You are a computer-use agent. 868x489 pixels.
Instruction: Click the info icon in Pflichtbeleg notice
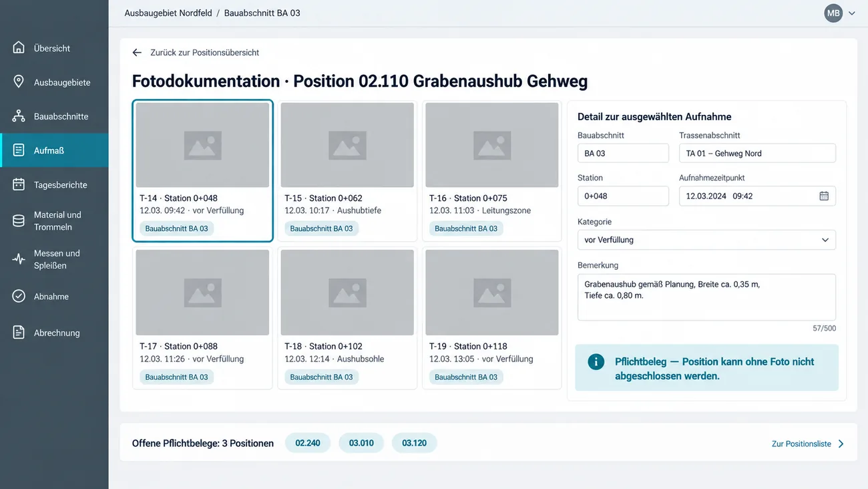click(x=596, y=361)
